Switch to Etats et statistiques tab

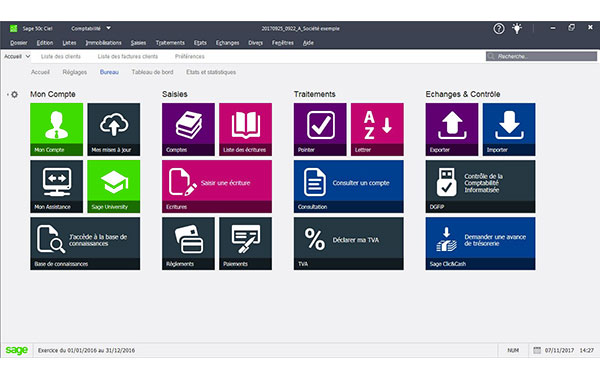pos(211,72)
